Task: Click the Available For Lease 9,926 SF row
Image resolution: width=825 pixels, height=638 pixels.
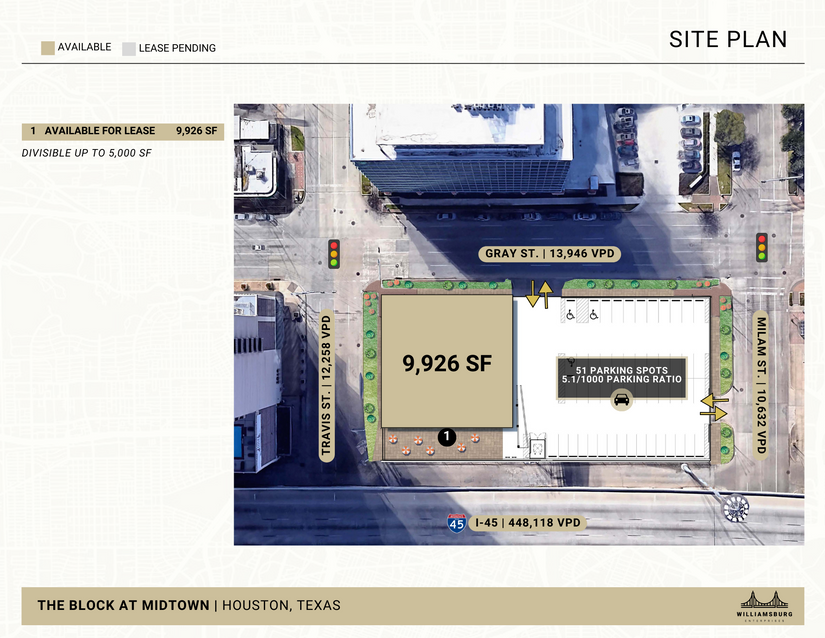Action: click(123, 131)
